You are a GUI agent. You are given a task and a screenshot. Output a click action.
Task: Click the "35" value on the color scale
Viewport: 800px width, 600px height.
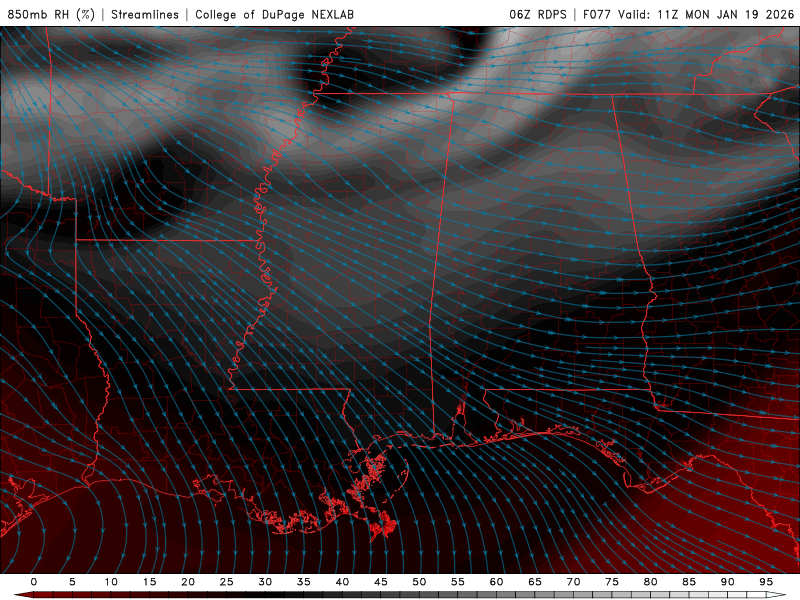(304, 582)
